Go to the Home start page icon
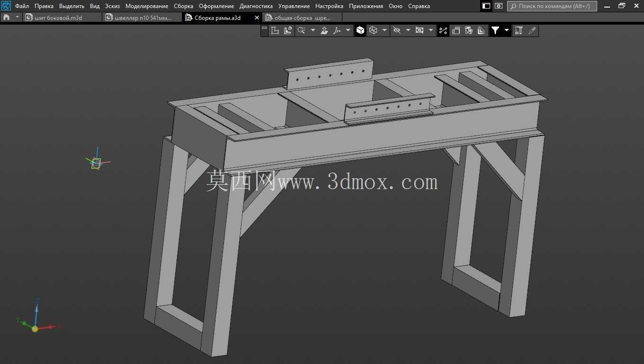This screenshot has width=644, height=364. [x=6, y=18]
